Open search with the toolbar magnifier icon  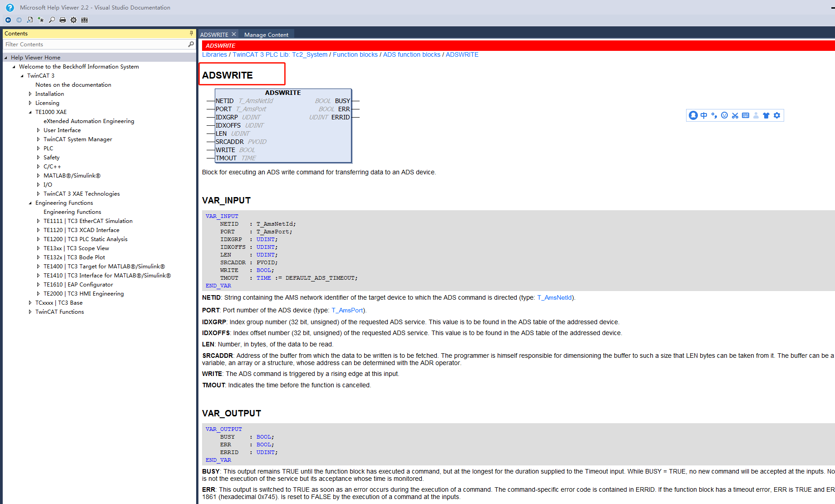coord(52,20)
